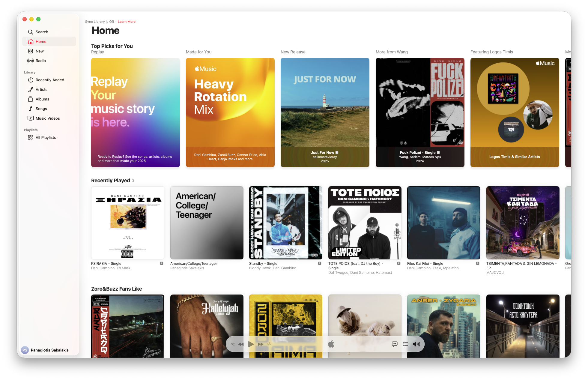Image resolution: width=588 pixels, height=380 pixels.
Task: Enable shuffle playback
Action: click(232, 344)
